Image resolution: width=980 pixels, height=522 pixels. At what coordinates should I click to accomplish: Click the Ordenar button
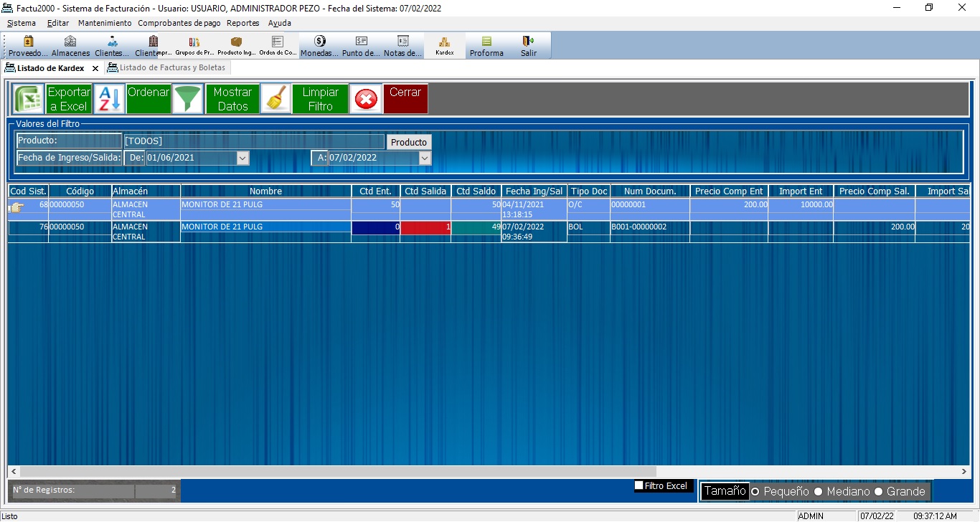[x=149, y=99]
